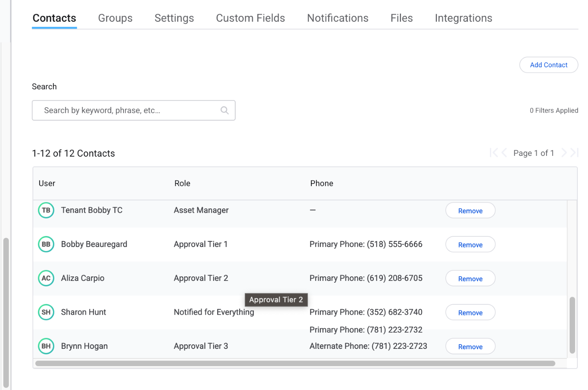Viewport: 588px width, 390px height.
Task: Remove Aliza Carpio from contacts
Action: pyautogui.click(x=470, y=279)
